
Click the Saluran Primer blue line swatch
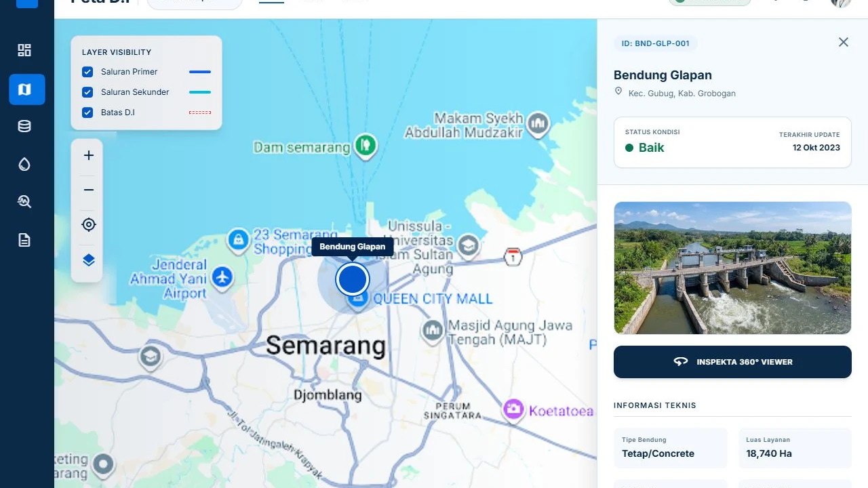click(200, 72)
